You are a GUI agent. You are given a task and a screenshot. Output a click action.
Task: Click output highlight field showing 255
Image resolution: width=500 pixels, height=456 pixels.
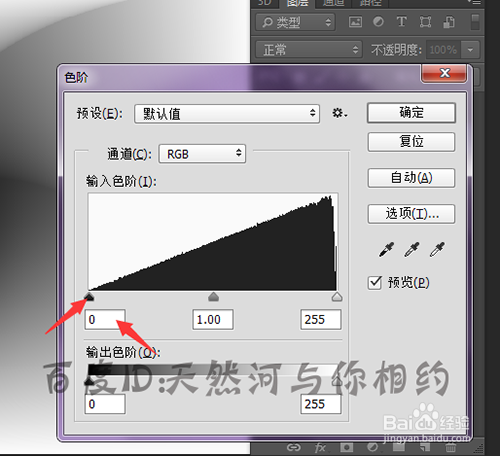tap(321, 404)
